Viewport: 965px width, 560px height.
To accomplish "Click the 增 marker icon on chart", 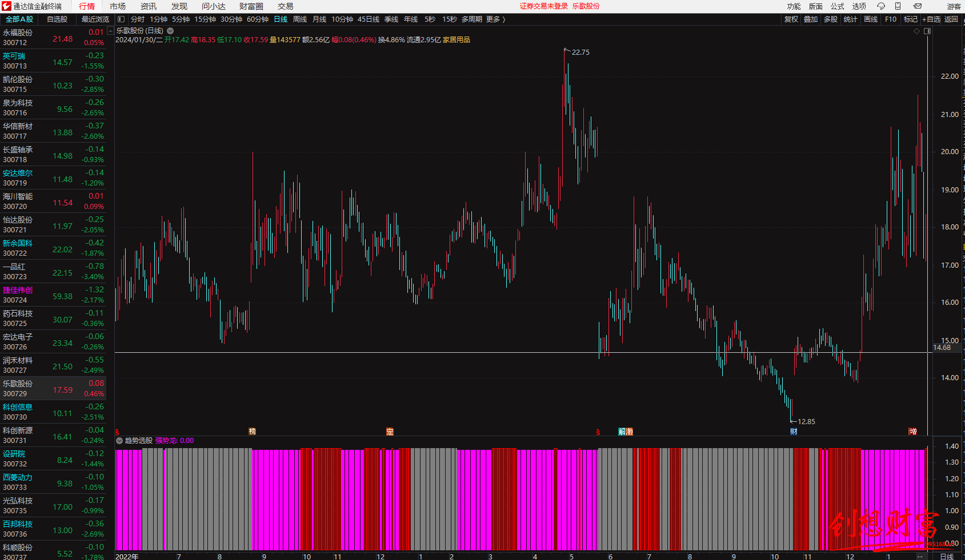I will pyautogui.click(x=913, y=432).
